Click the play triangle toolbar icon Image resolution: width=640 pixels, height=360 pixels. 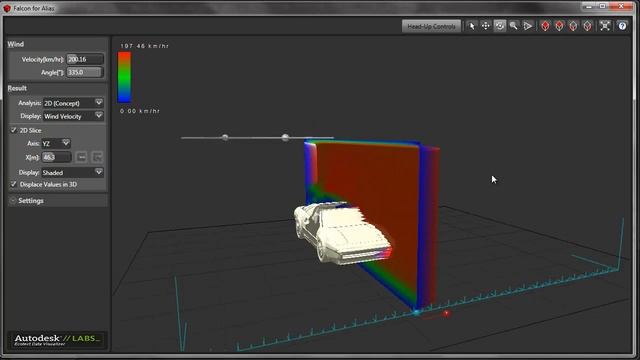[528, 26]
